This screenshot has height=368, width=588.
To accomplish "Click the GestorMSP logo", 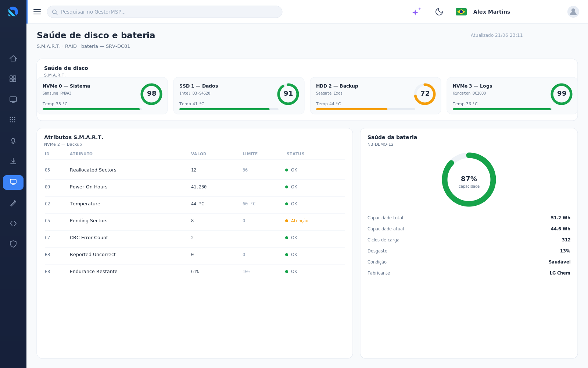I will (x=13, y=12).
